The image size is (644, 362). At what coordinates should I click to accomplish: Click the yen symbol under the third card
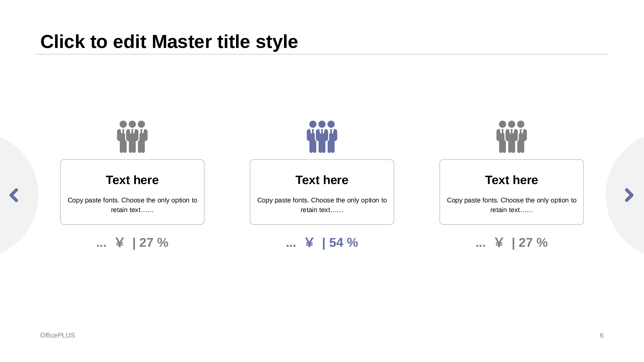click(x=499, y=243)
